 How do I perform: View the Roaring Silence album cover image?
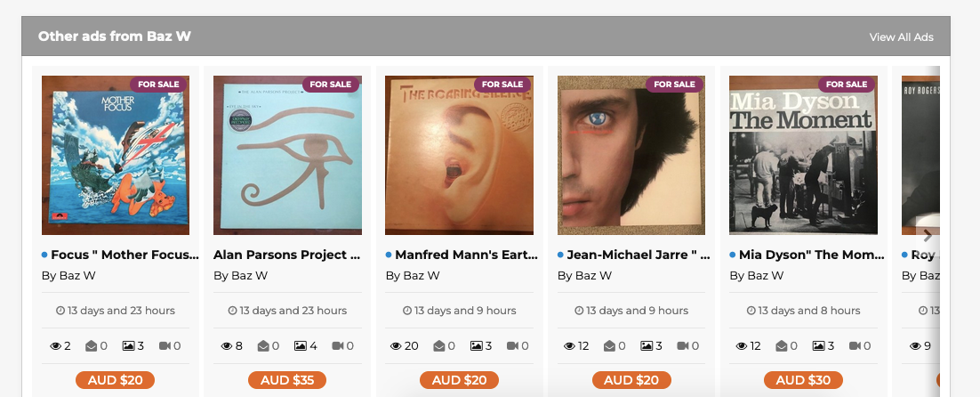459,156
